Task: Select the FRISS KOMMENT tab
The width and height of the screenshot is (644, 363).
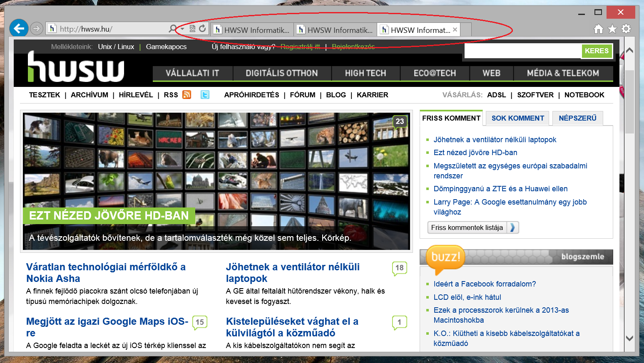Action: pos(451,118)
